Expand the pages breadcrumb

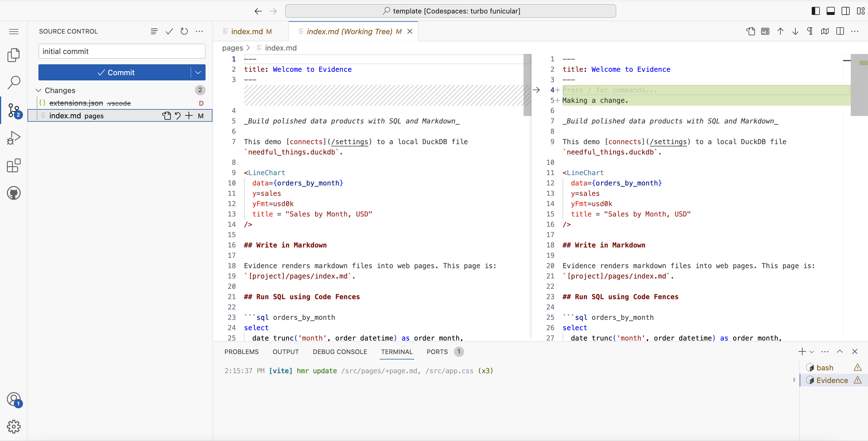click(232, 48)
